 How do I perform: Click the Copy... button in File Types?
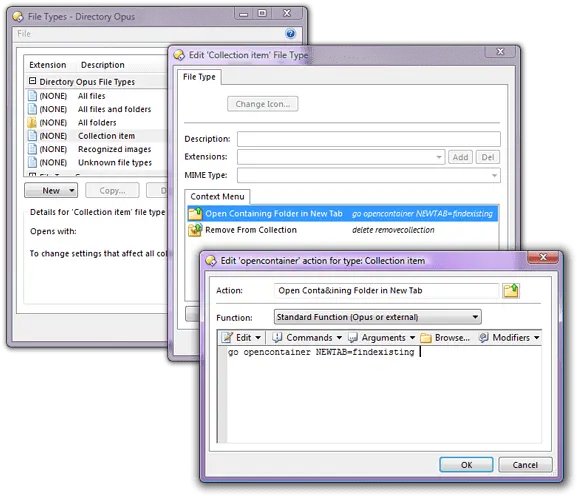112,190
